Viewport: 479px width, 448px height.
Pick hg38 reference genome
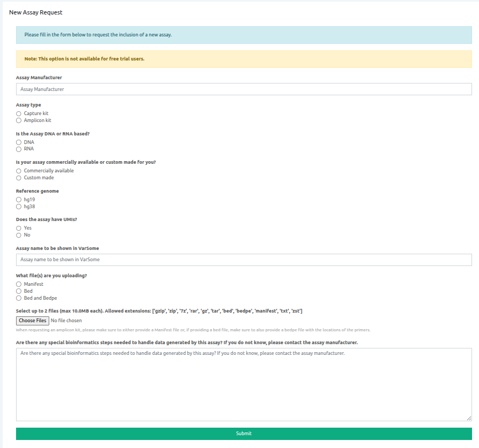click(19, 207)
